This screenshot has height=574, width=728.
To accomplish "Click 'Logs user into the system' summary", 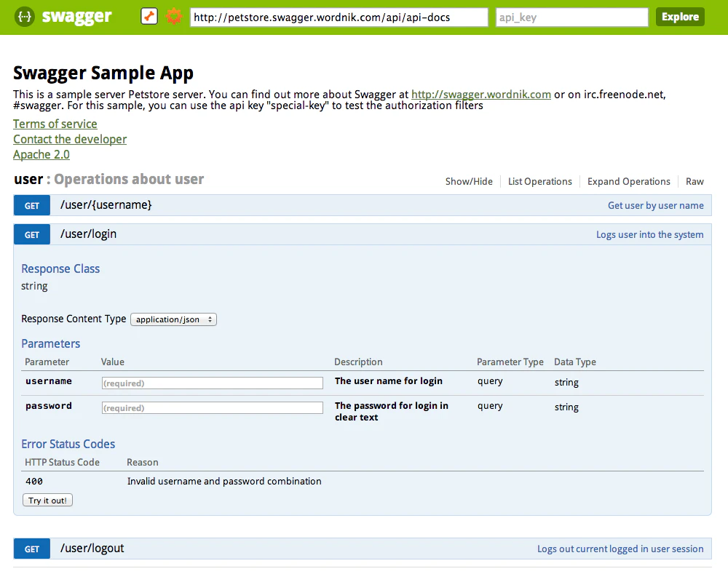I will (x=649, y=235).
